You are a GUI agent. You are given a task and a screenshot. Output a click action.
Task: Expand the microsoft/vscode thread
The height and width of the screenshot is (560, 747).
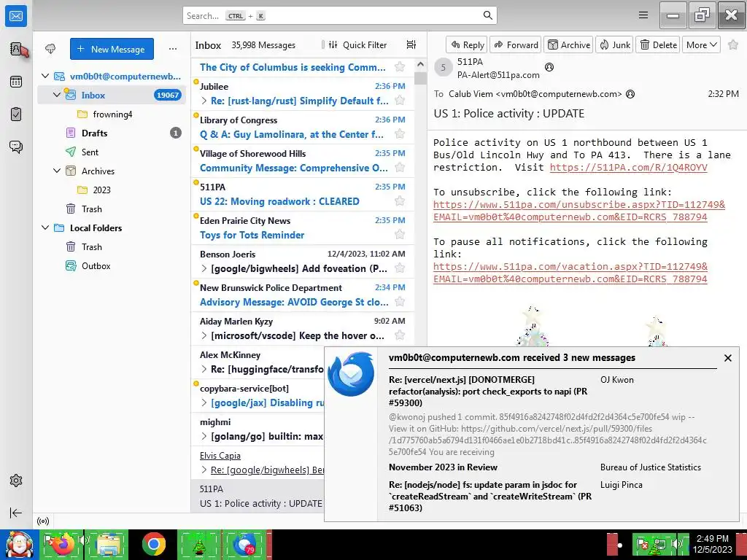(x=204, y=335)
